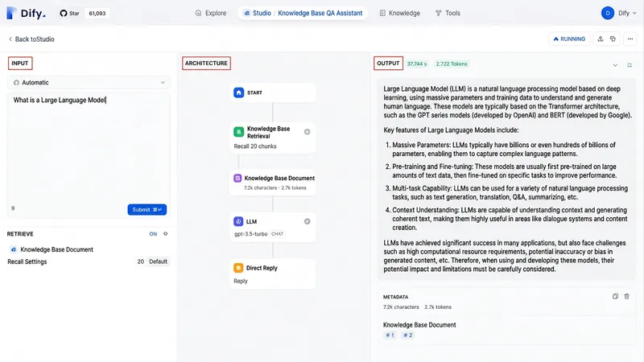Click the Default recall setting button

click(158, 261)
